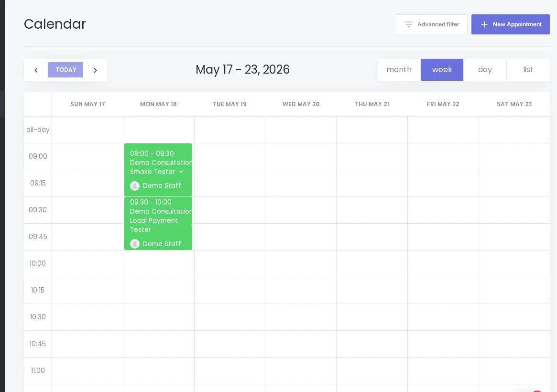Click the 10:45 time label
The height and width of the screenshot is (392, 557).
pyautogui.click(x=38, y=343)
